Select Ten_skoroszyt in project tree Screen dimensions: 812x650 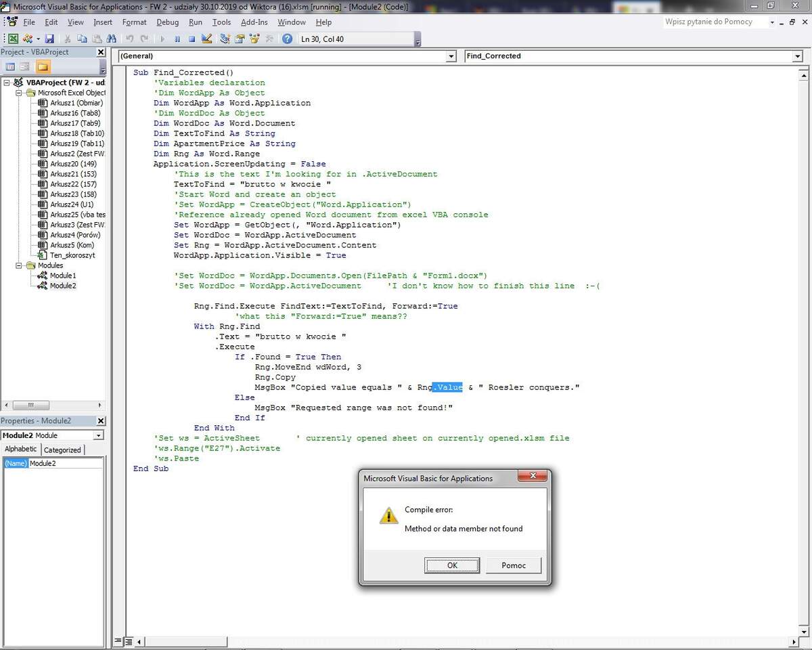click(72, 255)
